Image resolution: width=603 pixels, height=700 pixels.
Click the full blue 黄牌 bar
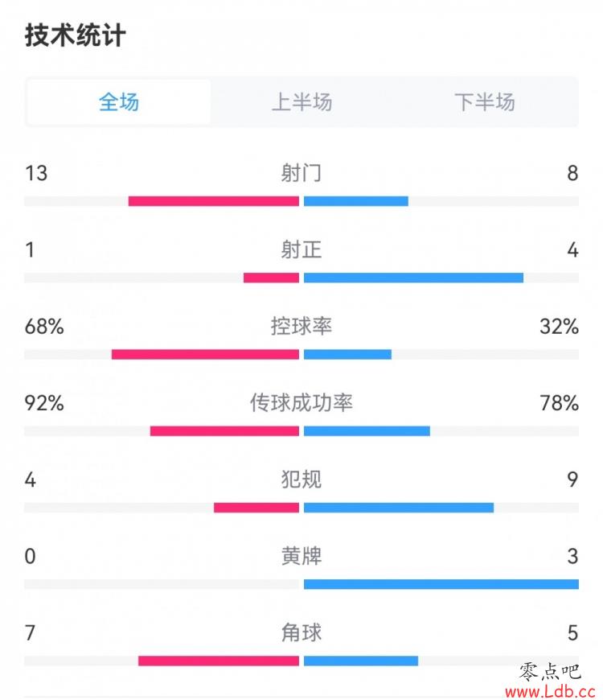(441, 584)
